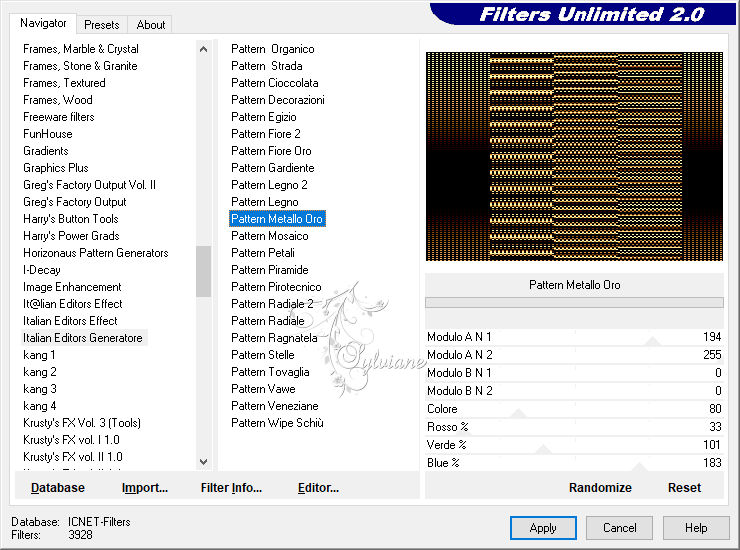Choose Pattern Gardiente filter

272,168
